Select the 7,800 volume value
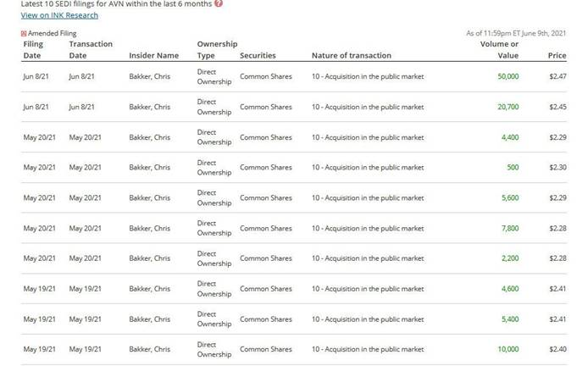Screen dimensions: 588x366 510,228
